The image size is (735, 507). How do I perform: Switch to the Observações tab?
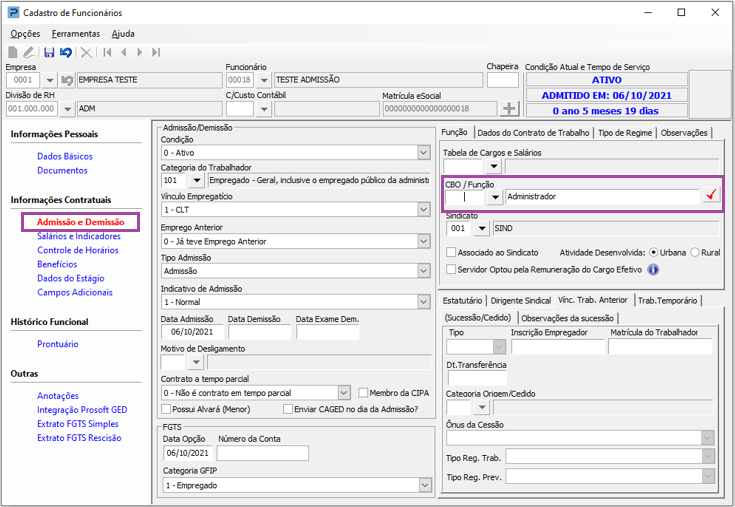tap(684, 133)
